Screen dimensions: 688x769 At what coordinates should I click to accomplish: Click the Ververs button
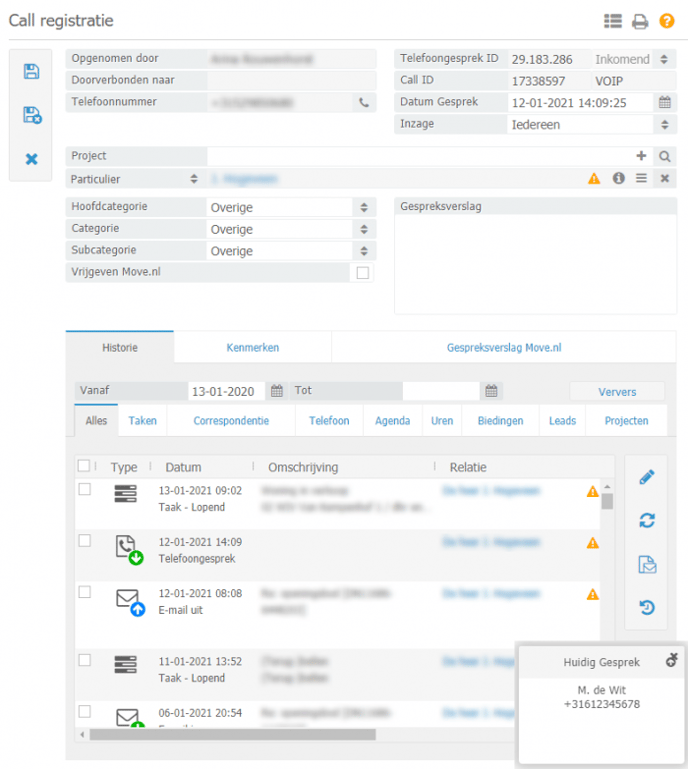[617, 392]
